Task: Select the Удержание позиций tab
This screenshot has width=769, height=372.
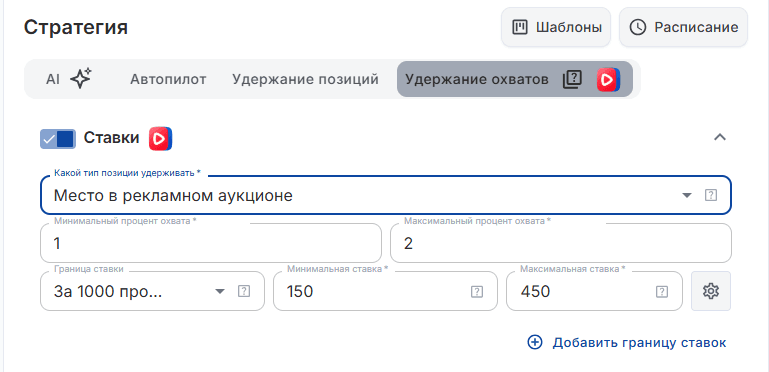Action: tap(306, 79)
